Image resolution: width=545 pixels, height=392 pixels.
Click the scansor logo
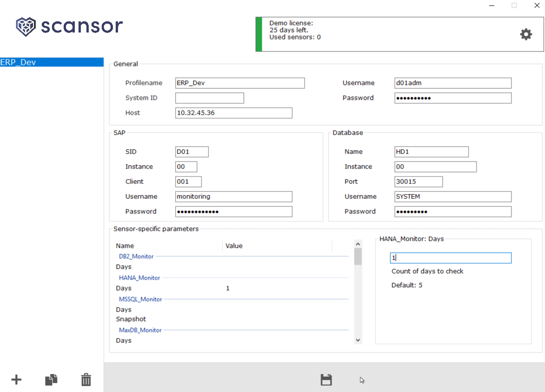(69, 26)
